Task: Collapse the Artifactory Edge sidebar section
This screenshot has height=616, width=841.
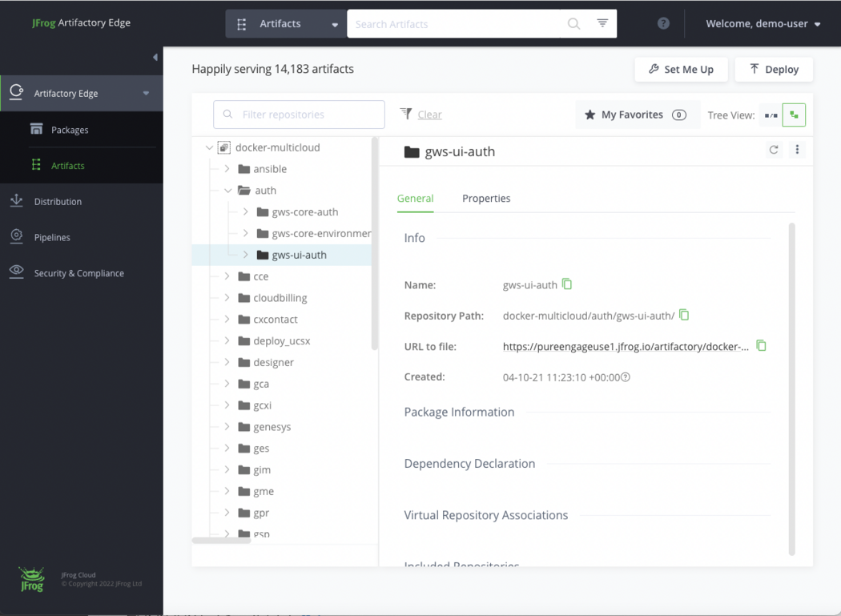Action: 146,93
